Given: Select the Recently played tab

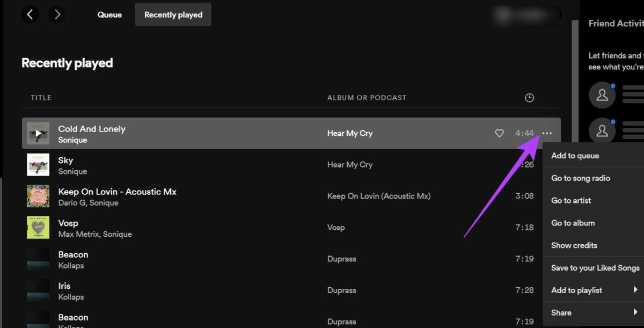Looking at the screenshot, I should 173,14.
